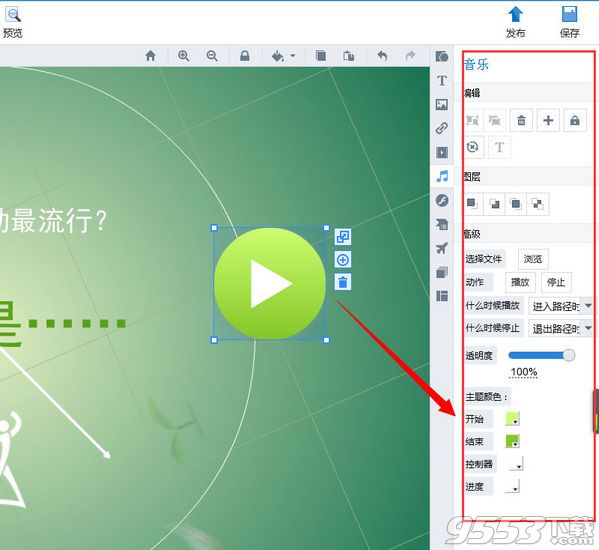Screen dimensions: 599x550
Task: Click the plus add icon in 编辑
Action: point(548,121)
